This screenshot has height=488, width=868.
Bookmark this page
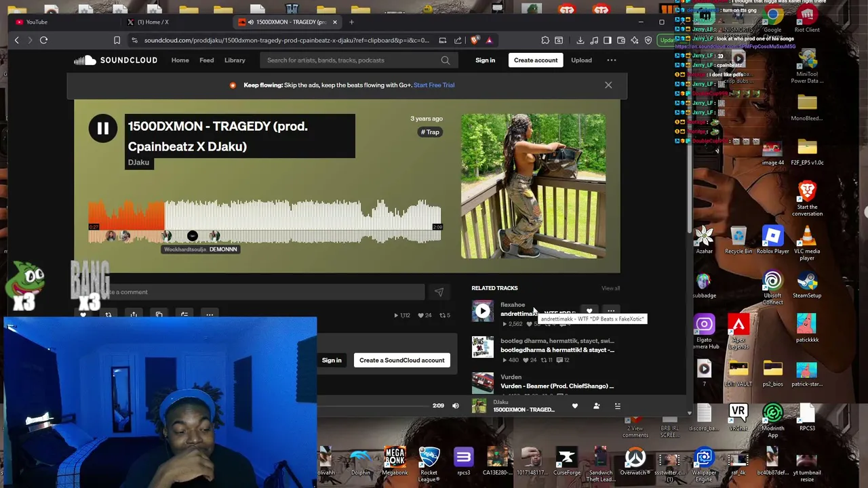pos(117,41)
